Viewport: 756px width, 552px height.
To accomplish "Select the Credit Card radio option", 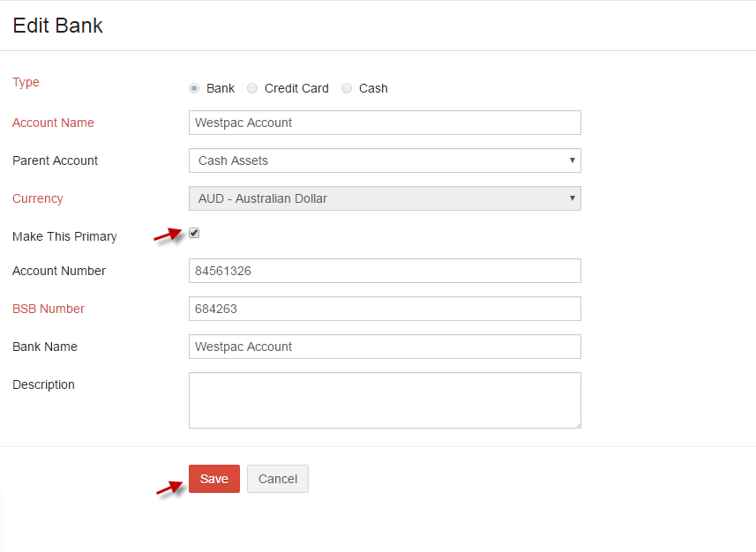I will click(x=252, y=88).
